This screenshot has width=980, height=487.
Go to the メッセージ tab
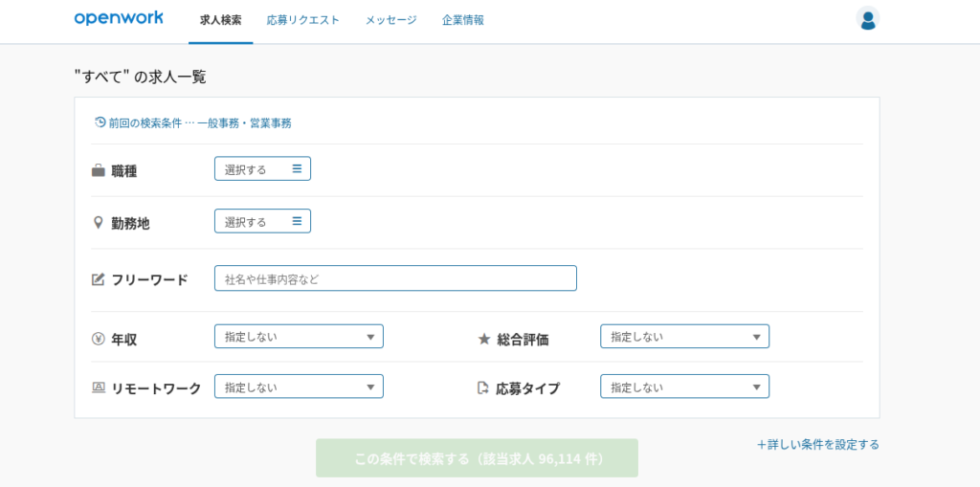pos(391,20)
